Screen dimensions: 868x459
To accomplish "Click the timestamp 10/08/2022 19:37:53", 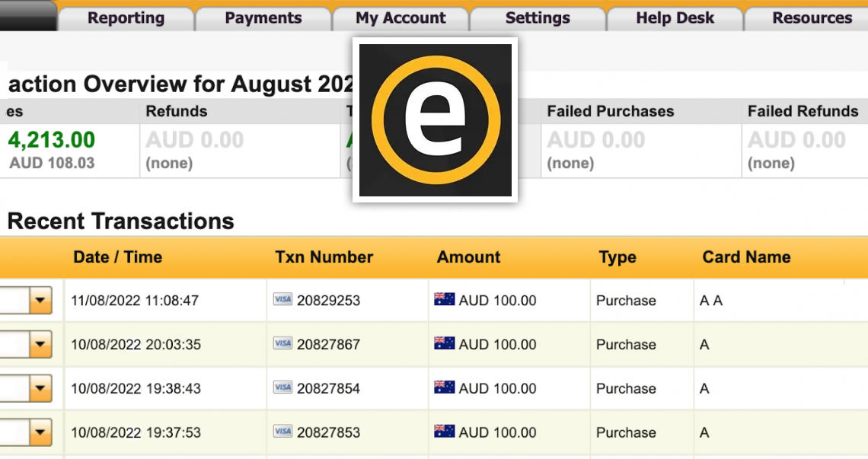I will (136, 432).
